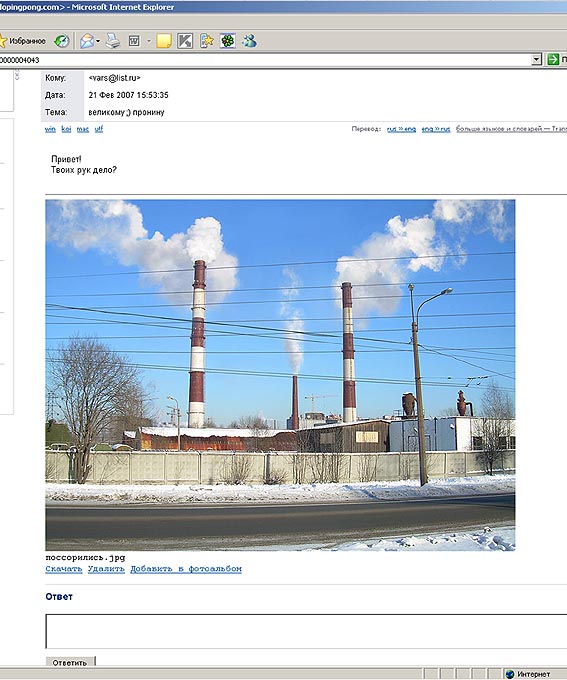Viewport: 567px width, 680px height.
Task: Switch encoding to koi
Action: [x=66, y=129]
